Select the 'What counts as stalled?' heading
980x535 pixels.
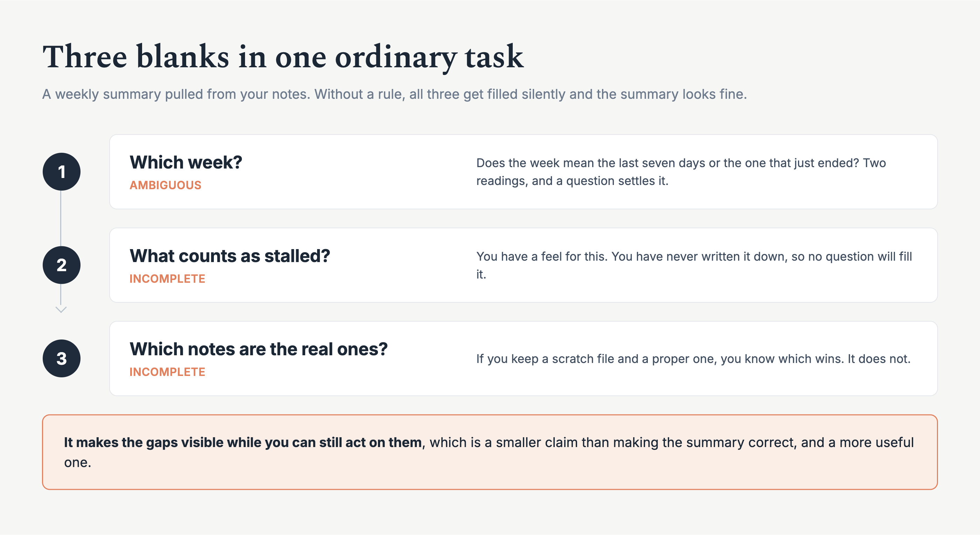(230, 256)
